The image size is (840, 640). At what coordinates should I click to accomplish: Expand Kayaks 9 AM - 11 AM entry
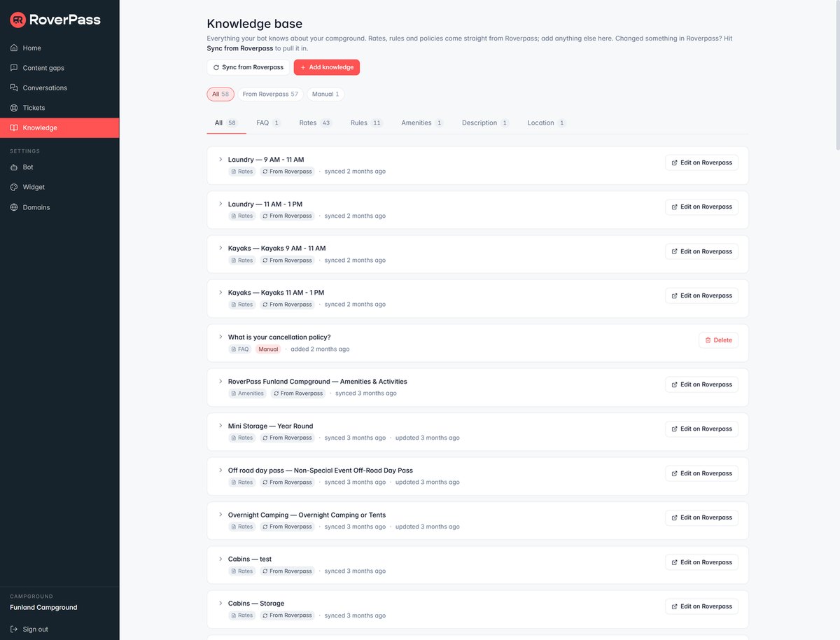220,248
